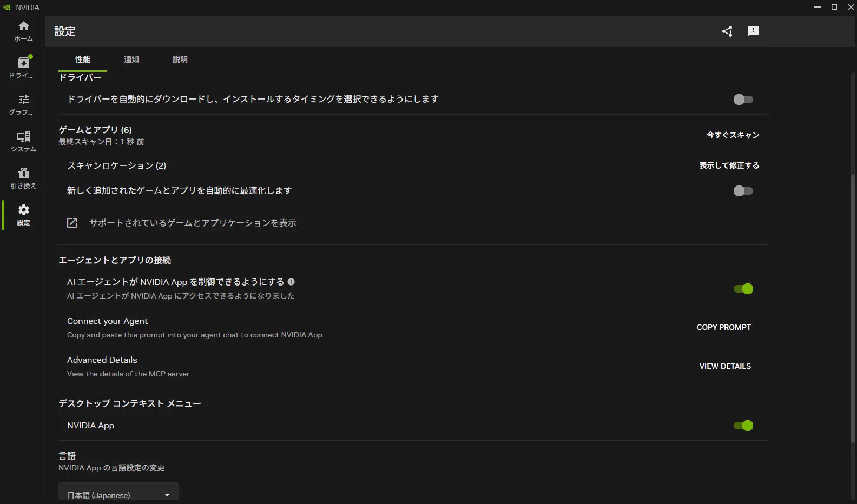Turn off NVIDIA App desktop context menu toggle

point(743,426)
